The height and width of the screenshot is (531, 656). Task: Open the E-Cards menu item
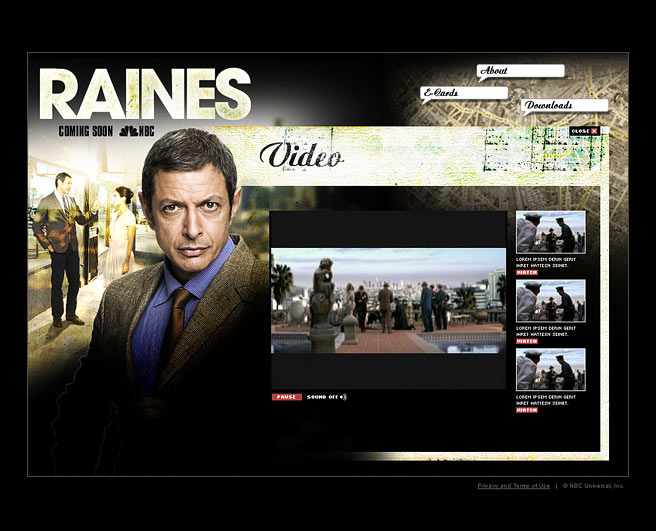tap(464, 93)
